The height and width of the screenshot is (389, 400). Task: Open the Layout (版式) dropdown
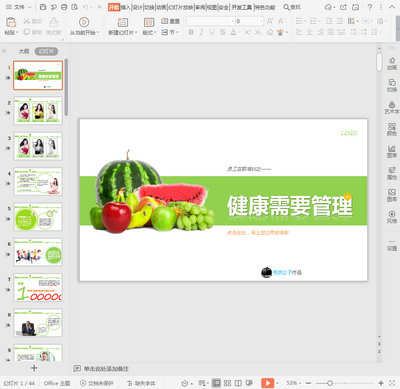(149, 33)
